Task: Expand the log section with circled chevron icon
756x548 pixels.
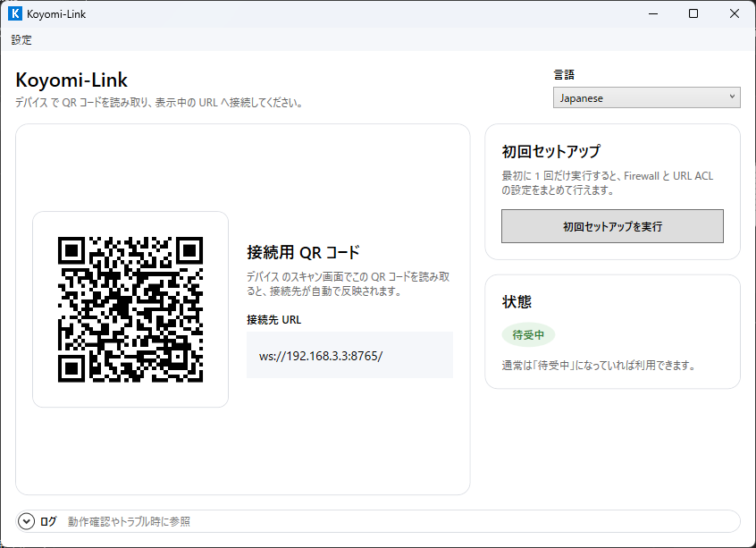Action: [x=25, y=521]
